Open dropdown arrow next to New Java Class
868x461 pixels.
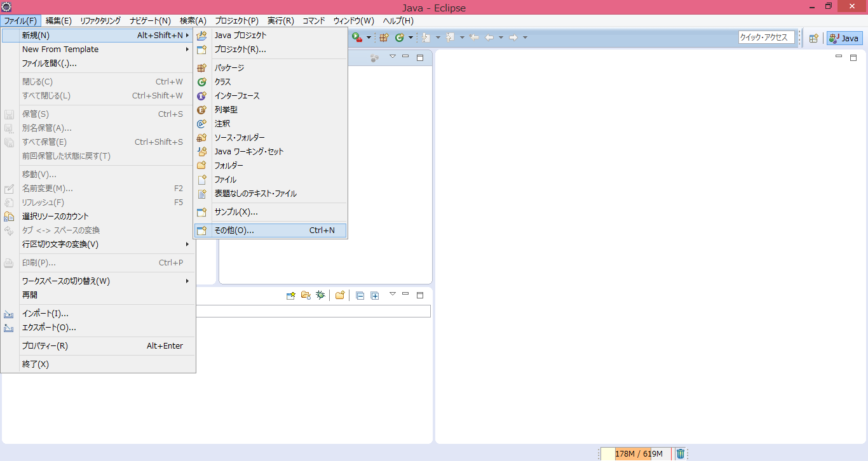[x=410, y=37]
